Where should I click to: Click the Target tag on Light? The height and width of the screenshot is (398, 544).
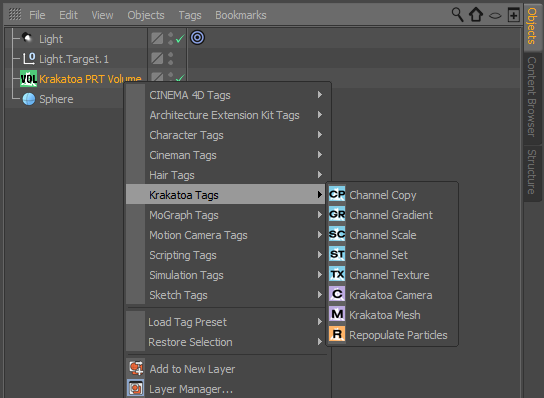click(x=197, y=37)
